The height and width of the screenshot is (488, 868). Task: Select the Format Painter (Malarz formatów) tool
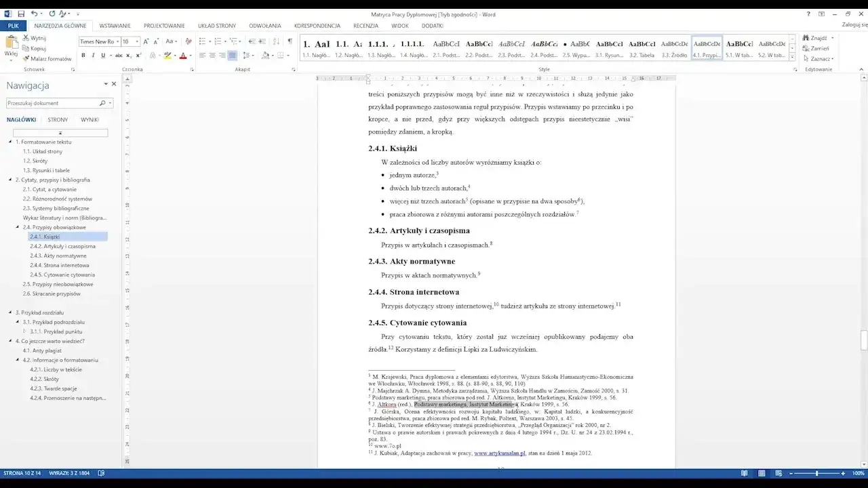point(41,58)
